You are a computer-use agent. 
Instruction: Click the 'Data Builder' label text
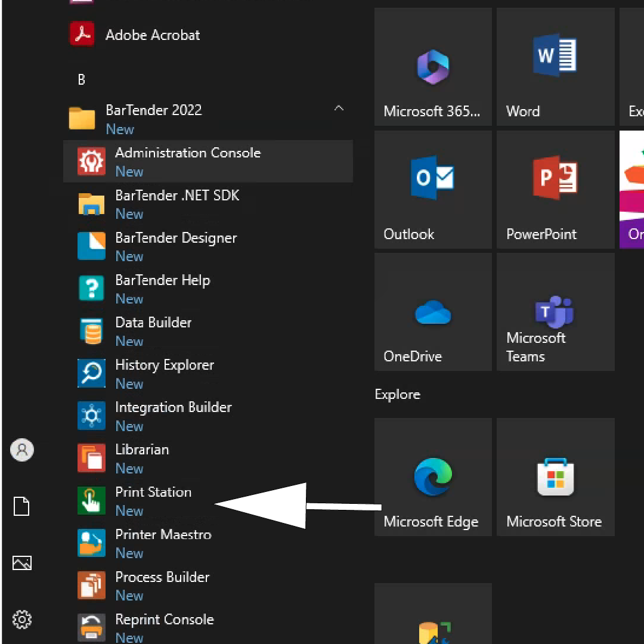(154, 323)
